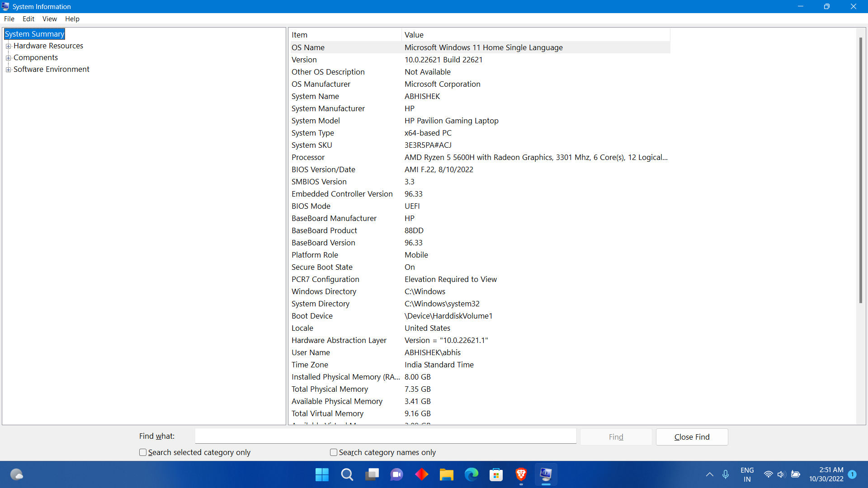Image resolution: width=868 pixels, height=488 pixels.
Task: Select Hardware Resources label
Action: point(48,46)
